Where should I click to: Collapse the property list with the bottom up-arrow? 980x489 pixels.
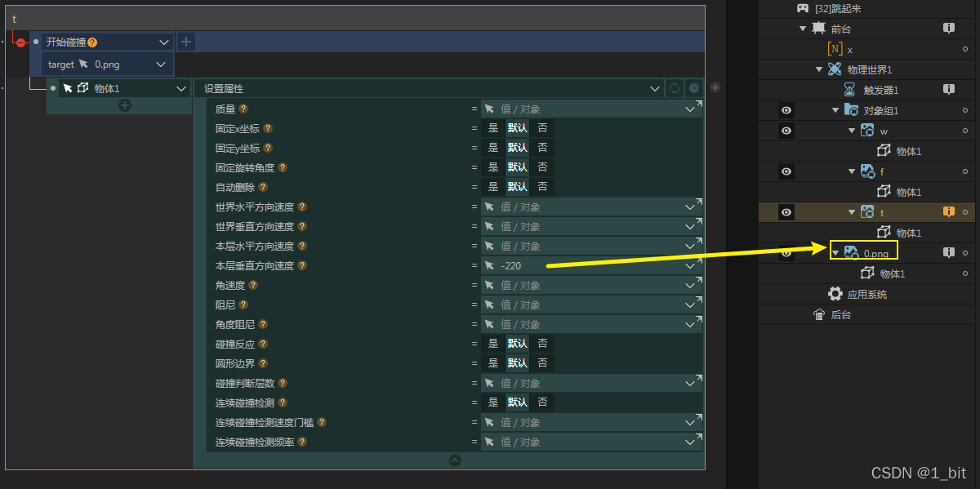tap(455, 460)
